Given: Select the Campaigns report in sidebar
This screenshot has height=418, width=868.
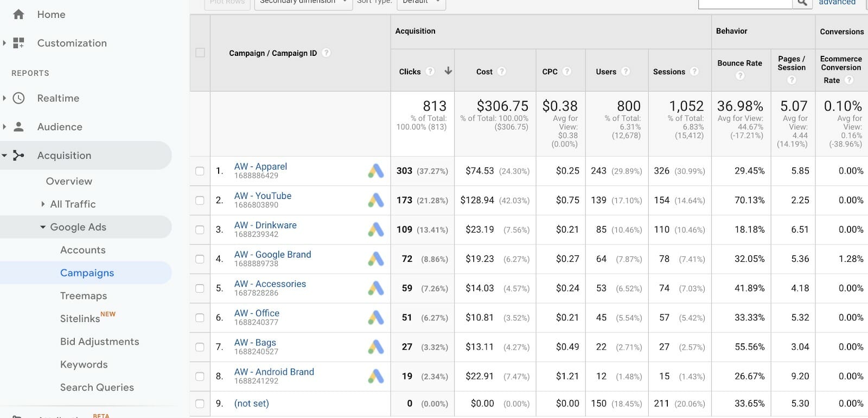Looking at the screenshot, I should [87, 273].
